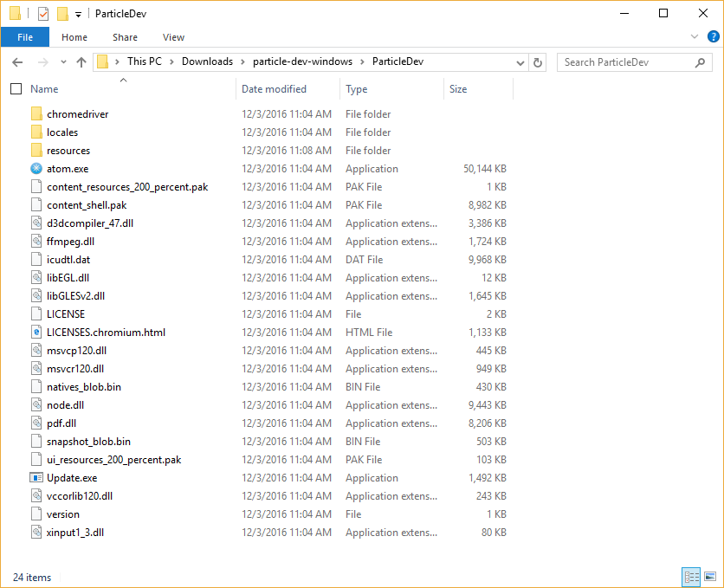Expand the ribbon with the chevron
This screenshot has height=588, width=724.
tap(694, 36)
